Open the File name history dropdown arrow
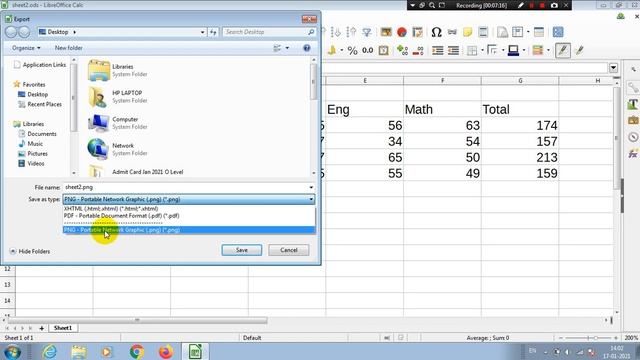The width and height of the screenshot is (640, 360). 311,187
